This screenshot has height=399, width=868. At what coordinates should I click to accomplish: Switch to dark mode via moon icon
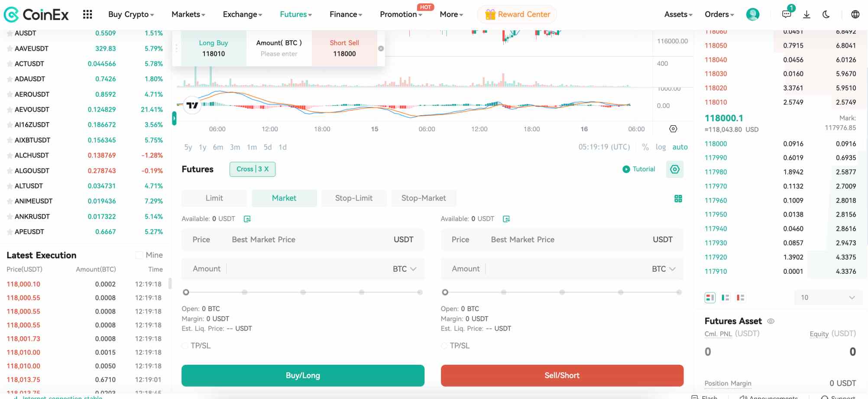(826, 14)
